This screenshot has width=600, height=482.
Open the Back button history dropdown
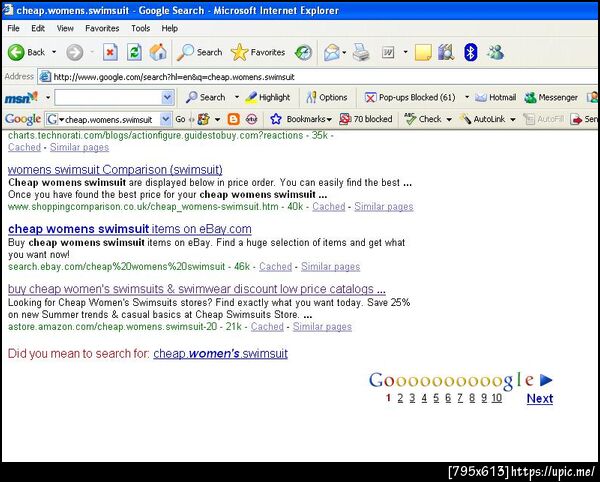[54, 52]
